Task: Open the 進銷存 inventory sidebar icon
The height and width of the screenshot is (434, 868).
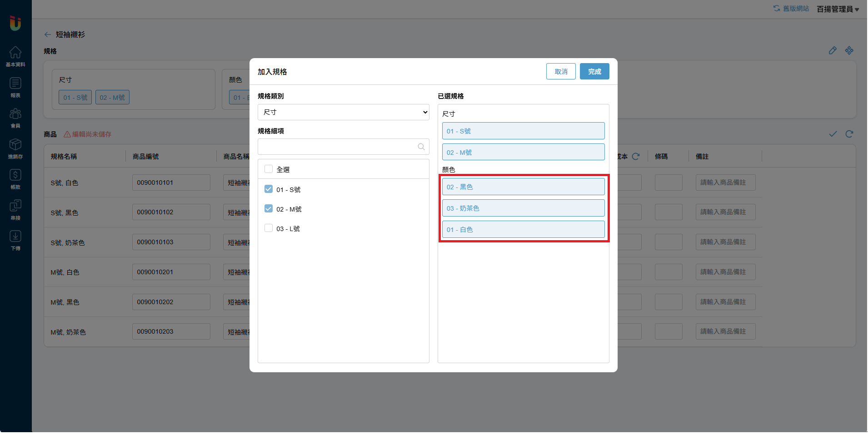Action: tap(15, 148)
